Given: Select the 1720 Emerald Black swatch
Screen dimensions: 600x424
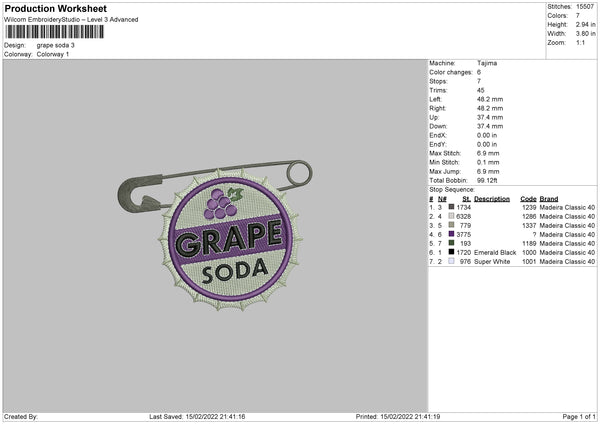Looking at the screenshot, I should [x=452, y=252].
